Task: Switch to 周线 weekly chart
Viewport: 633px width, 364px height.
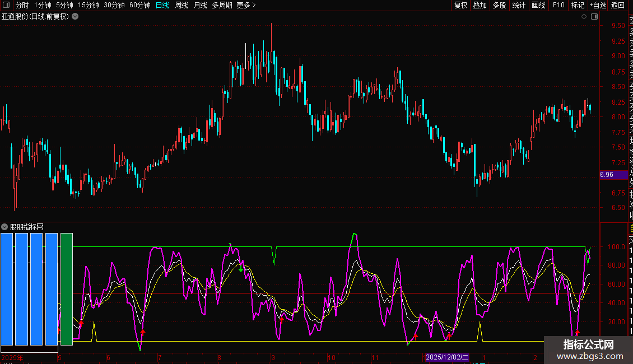Action: coord(181,5)
